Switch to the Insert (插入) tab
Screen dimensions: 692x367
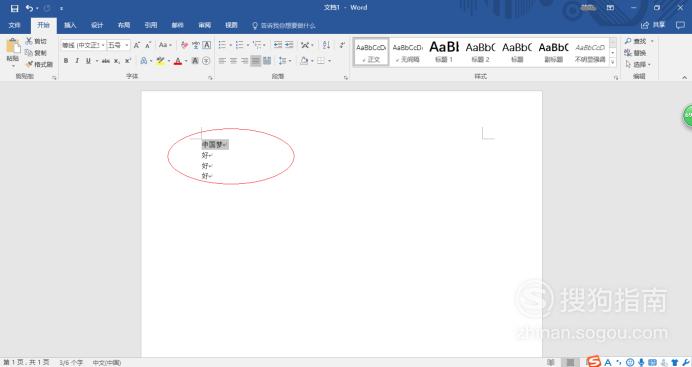click(70, 25)
